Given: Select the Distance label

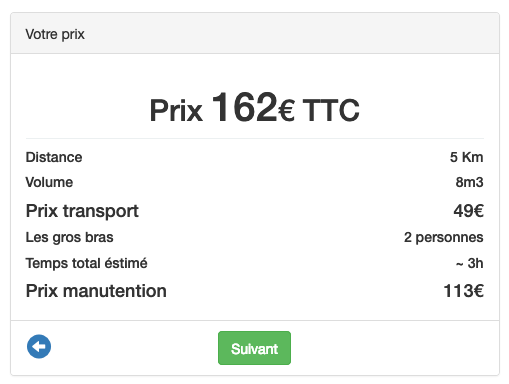Looking at the screenshot, I should [x=54, y=157].
